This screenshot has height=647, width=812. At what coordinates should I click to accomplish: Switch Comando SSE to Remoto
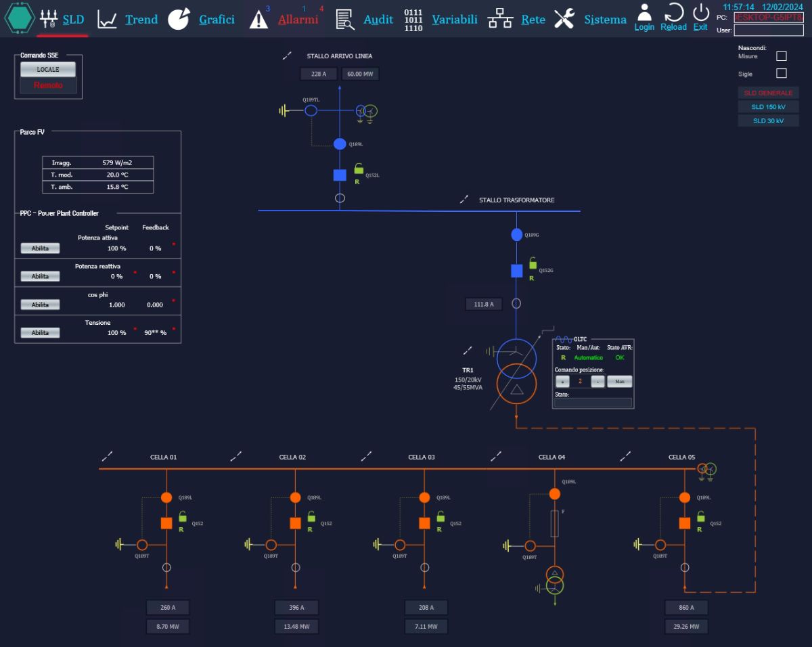coord(48,85)
